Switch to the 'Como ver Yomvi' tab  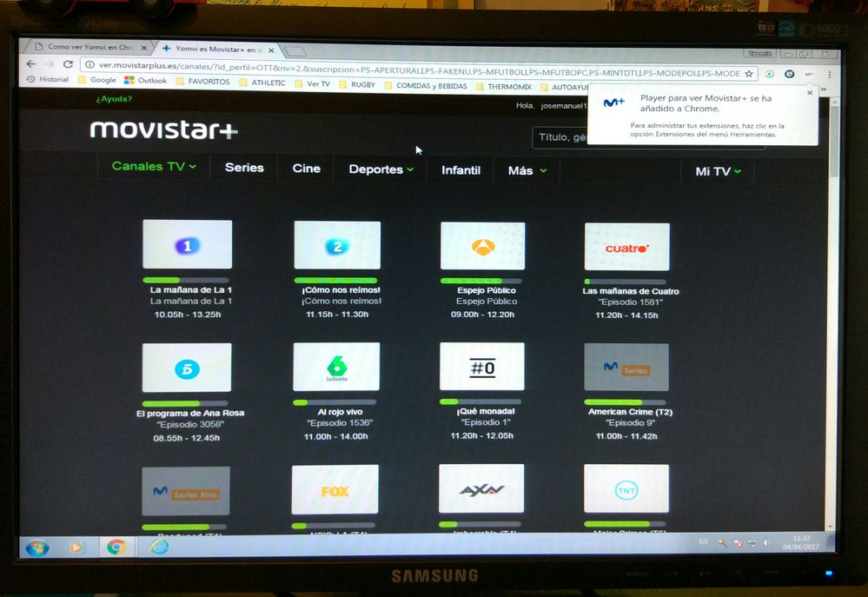click(87, 48)
